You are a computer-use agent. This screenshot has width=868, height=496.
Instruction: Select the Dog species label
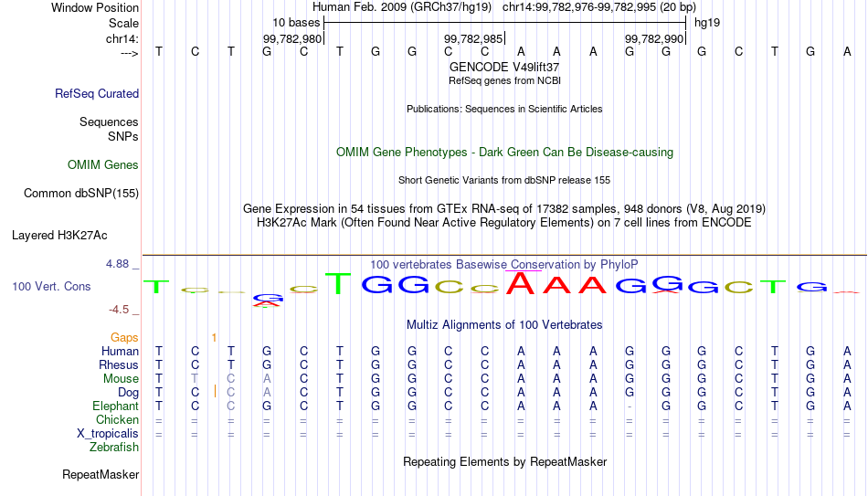click(128, 393)
